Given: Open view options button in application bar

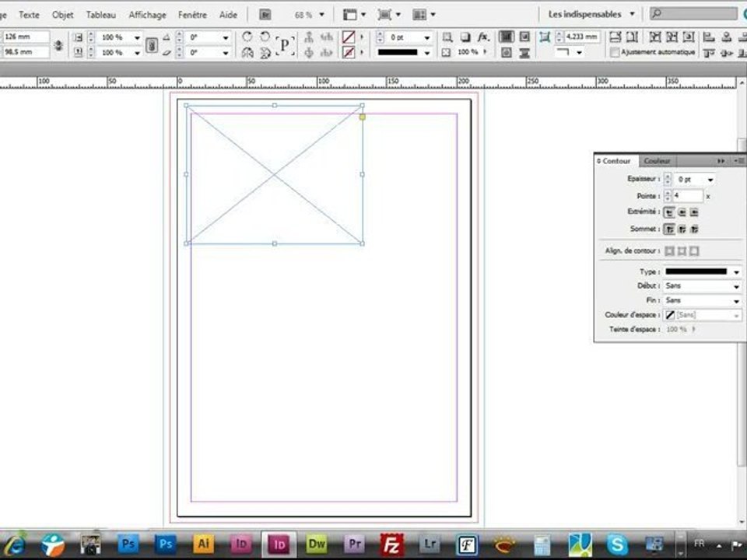Looking at the screenshot, I should [355, 15].
